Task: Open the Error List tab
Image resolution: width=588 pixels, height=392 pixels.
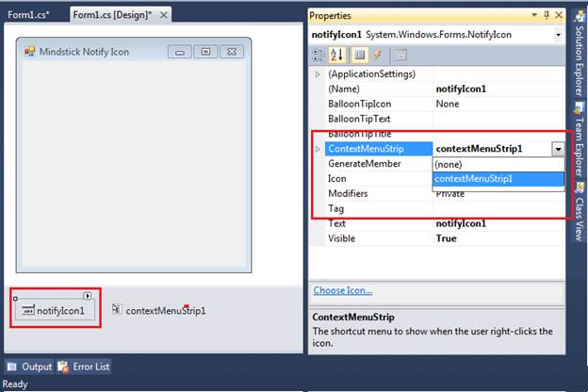Action: point(84,367)
